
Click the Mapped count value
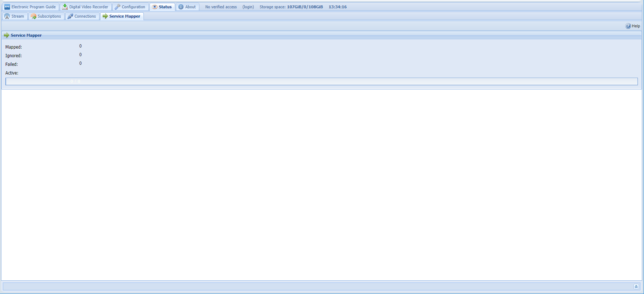click(x=80, y=46)
